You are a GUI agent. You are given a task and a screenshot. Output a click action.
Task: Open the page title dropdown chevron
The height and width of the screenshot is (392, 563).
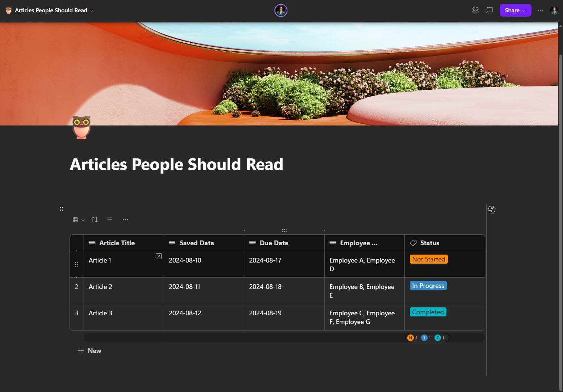[x=91, y=11]
